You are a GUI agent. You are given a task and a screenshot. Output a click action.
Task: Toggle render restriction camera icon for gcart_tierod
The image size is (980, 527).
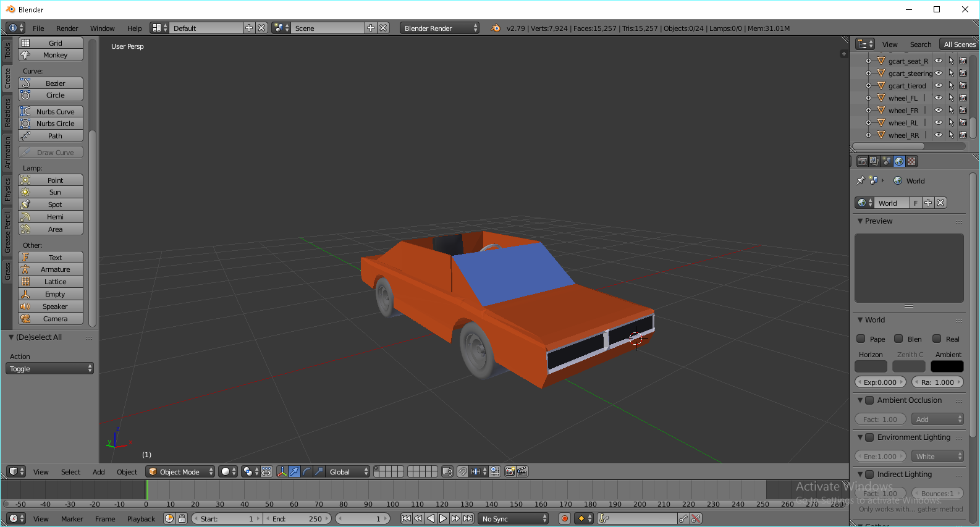[963, 86]
